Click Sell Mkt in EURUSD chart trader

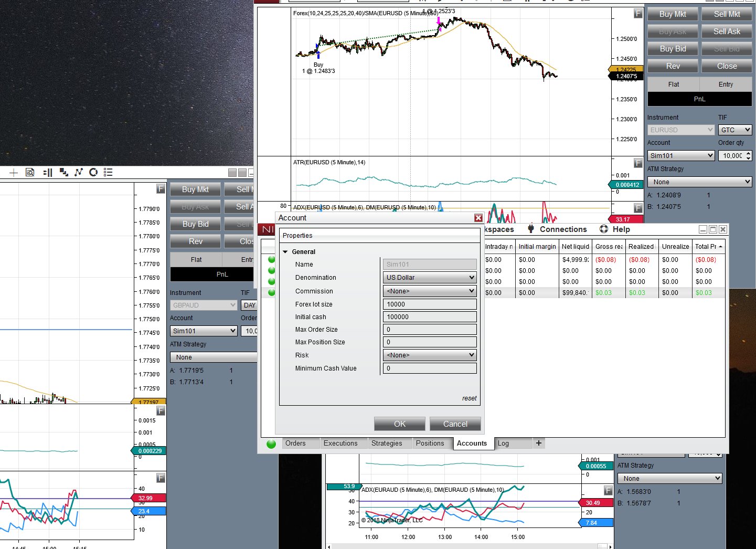click(727, 14)
